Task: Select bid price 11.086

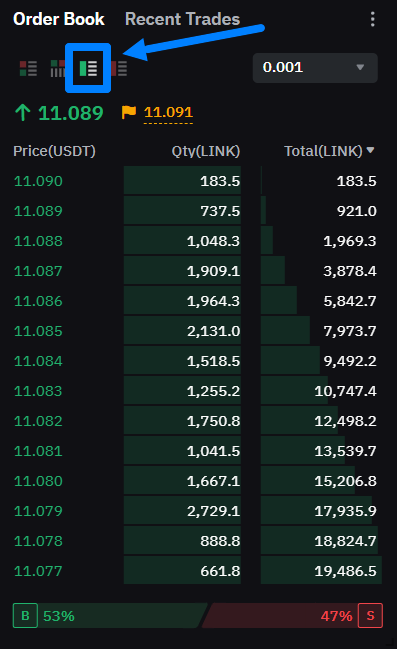Action: click(x=38, y=301)
